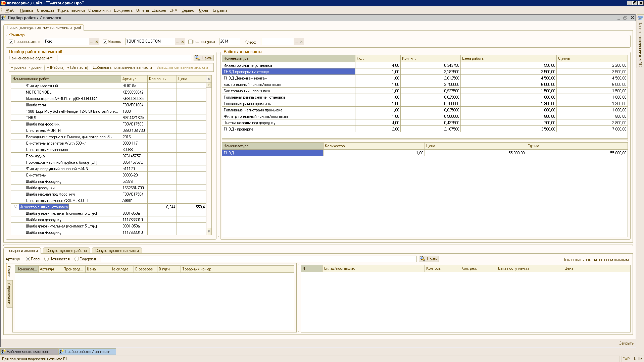Enable the Год выпуска checkbox
The height and width of the screenshot is (362, 644).
point(190,42)
